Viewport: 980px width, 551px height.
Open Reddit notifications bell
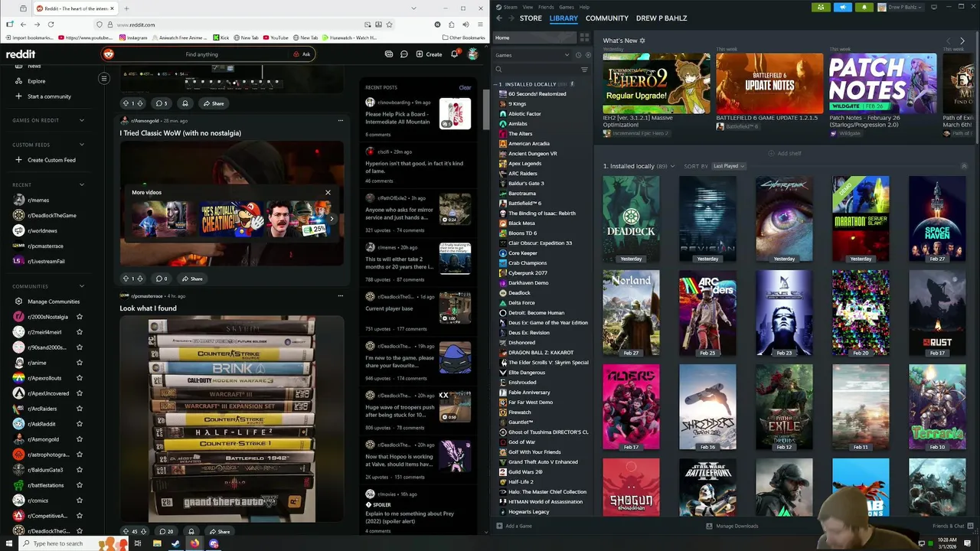[x=455, y=54]
